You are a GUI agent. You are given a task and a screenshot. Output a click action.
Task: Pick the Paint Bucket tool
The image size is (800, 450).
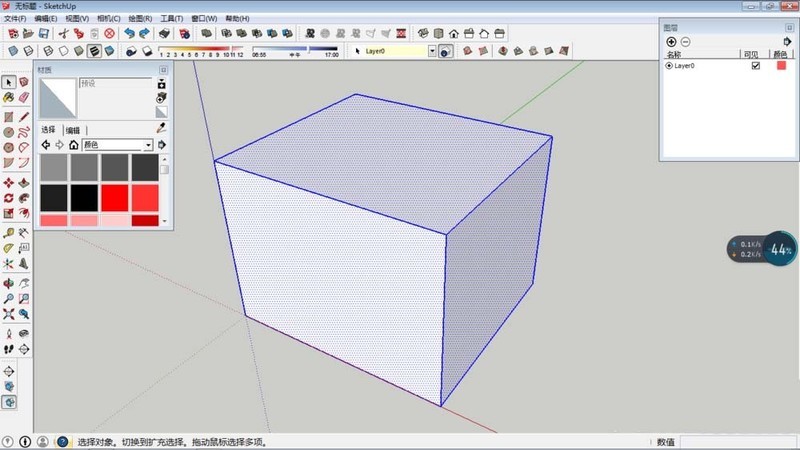(9, 98)
